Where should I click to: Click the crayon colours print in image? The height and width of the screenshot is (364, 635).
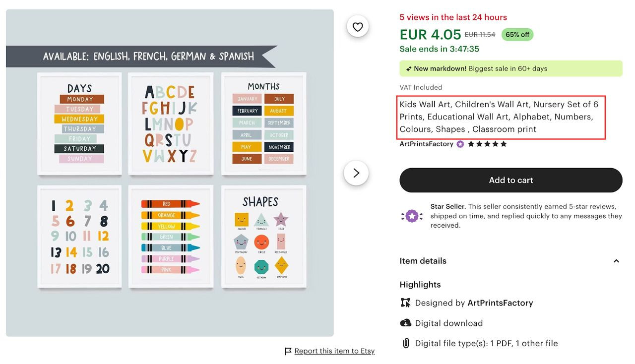coord(171,237)
